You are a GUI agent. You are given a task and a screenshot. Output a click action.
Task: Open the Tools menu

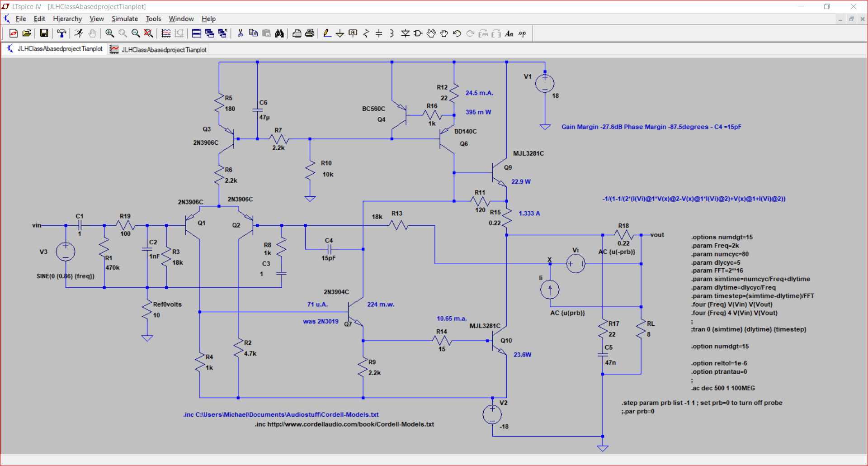coord(153,19)
